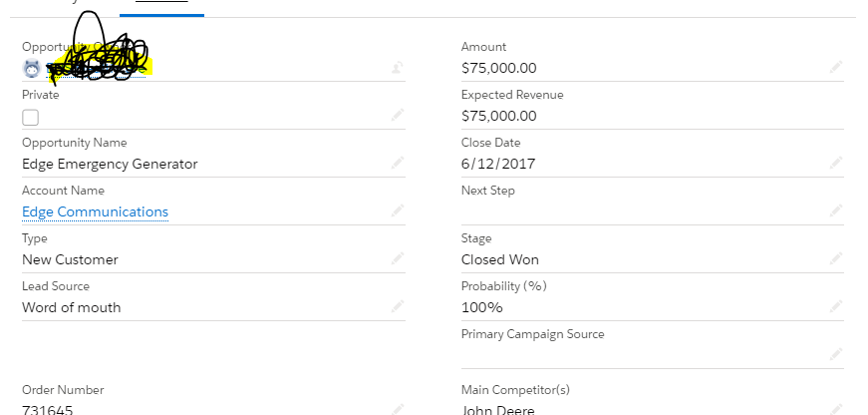Click the 6/12/2017 close date value

tap(498, 164)
